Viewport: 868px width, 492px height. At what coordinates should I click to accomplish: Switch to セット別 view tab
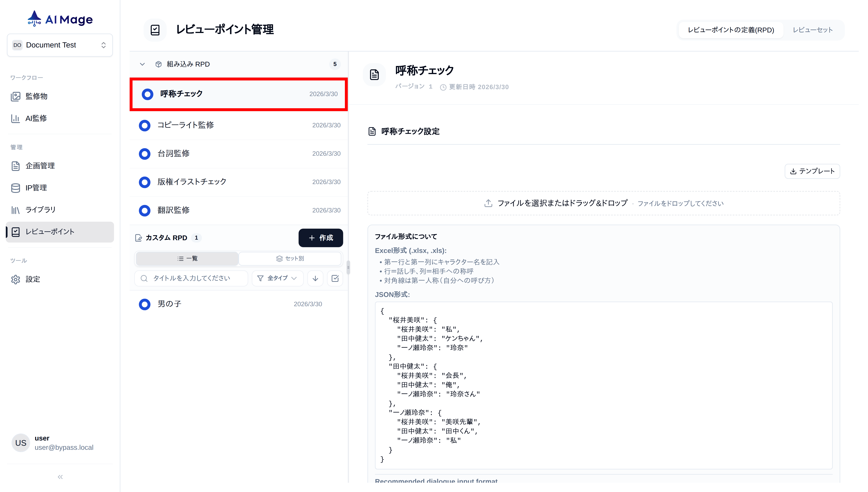point(290,259)
